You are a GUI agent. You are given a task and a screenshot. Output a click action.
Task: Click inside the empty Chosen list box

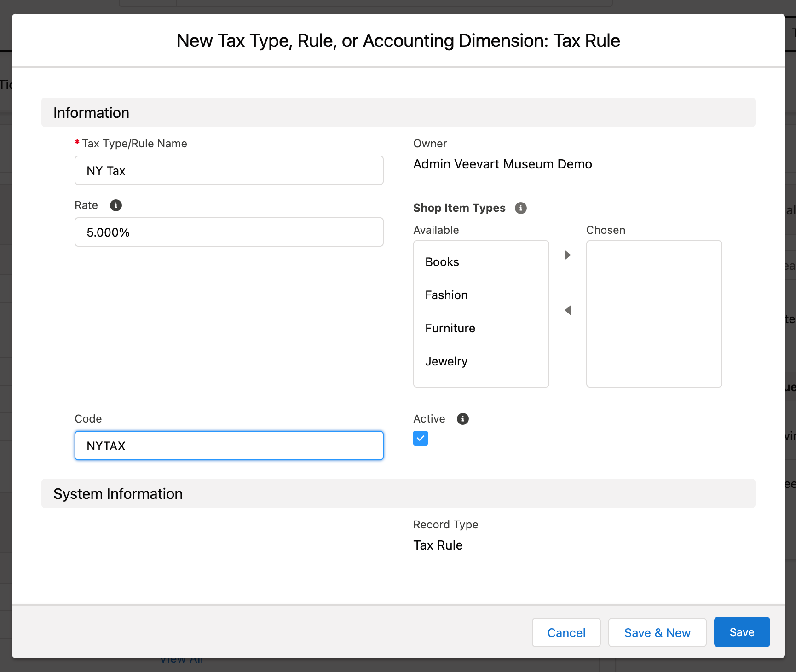point(653,314)
